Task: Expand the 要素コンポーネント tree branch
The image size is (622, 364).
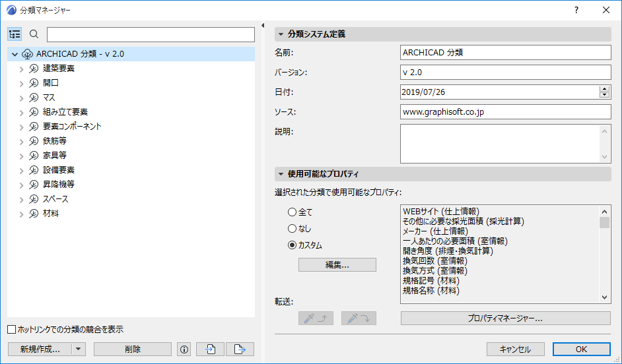Action: (22, 127)
